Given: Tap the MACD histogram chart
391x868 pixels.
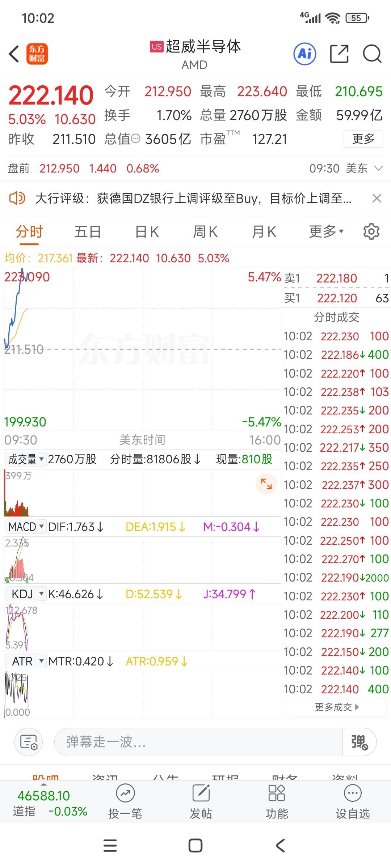Looking at the screenshot, I should pyautogui.click(x=143, y=560).
